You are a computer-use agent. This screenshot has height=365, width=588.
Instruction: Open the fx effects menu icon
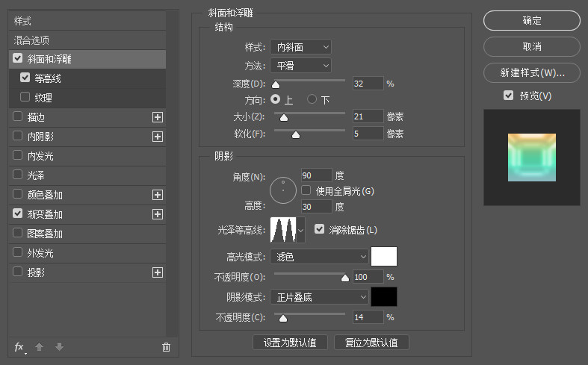(19, 347)
